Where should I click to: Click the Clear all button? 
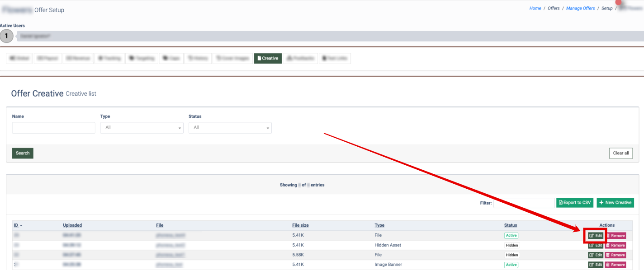coord(620,153)
